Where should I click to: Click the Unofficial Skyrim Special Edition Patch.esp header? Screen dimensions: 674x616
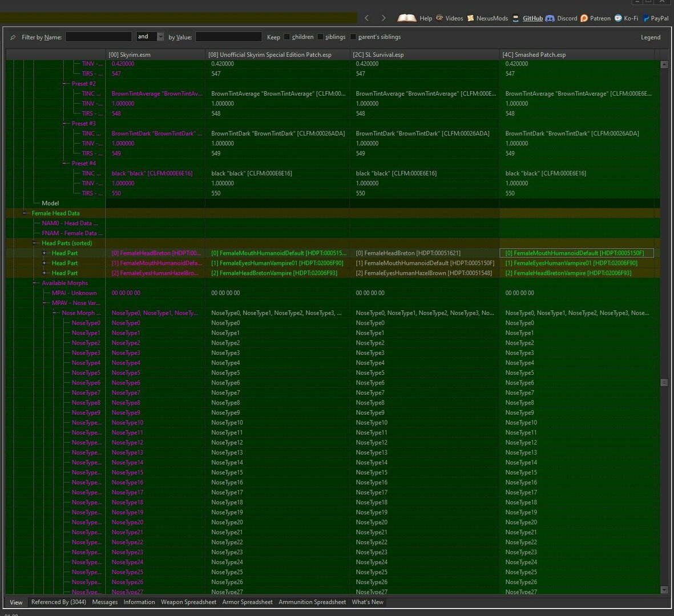(277, 55)
